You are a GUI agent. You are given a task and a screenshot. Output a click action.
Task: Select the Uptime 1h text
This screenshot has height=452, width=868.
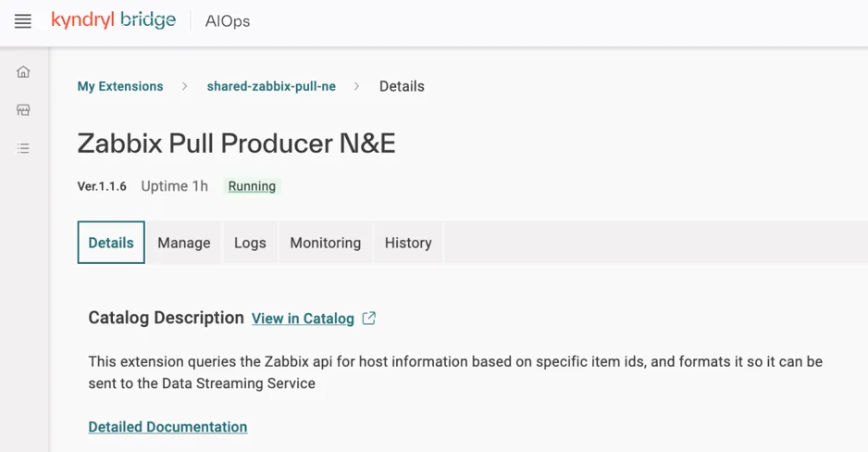tap(174, 186)
